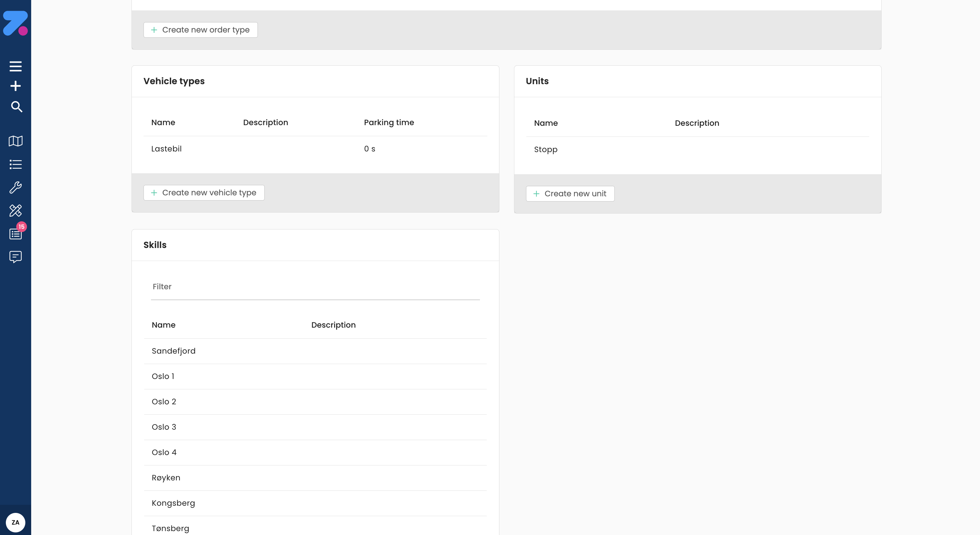Open the ZA user avatar menu
Viewport: 980px width, 535px height.
tap(15, 522)
